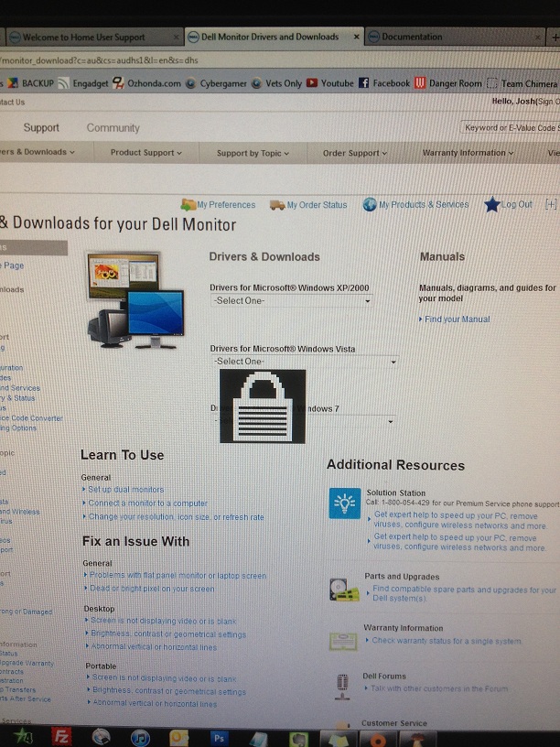Expand the Product Support menu

146,153
